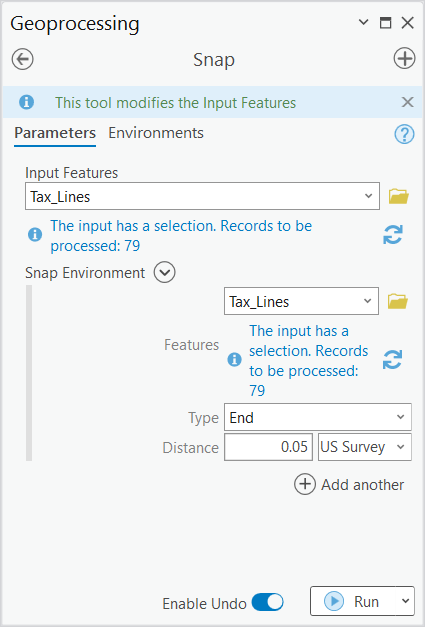The width and height of the screenshot is (425, 627).
Task: Click info icon in blue message bar
Action: pos(26,102)
